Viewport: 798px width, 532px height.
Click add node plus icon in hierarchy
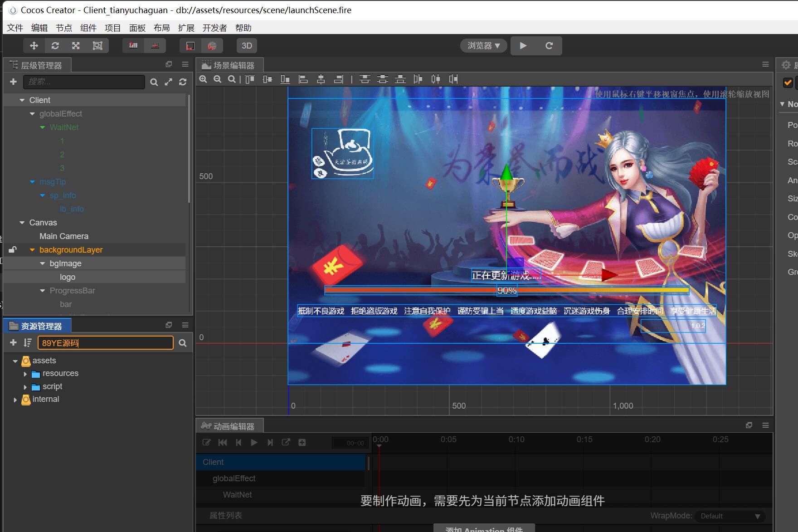13,82
